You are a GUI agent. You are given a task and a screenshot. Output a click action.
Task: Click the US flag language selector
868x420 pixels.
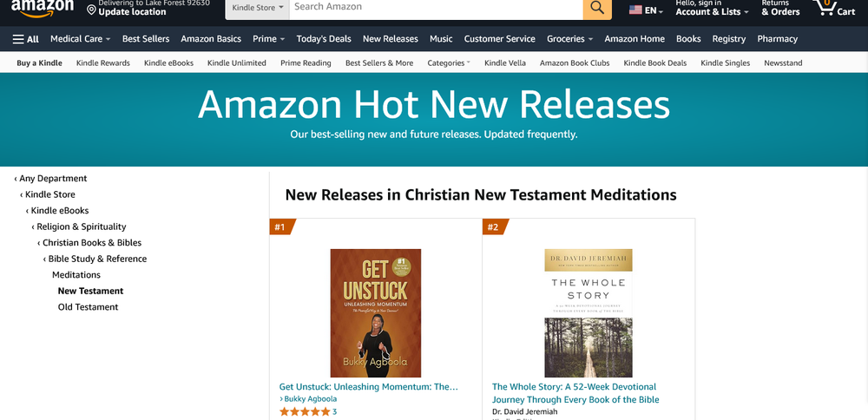646,10
